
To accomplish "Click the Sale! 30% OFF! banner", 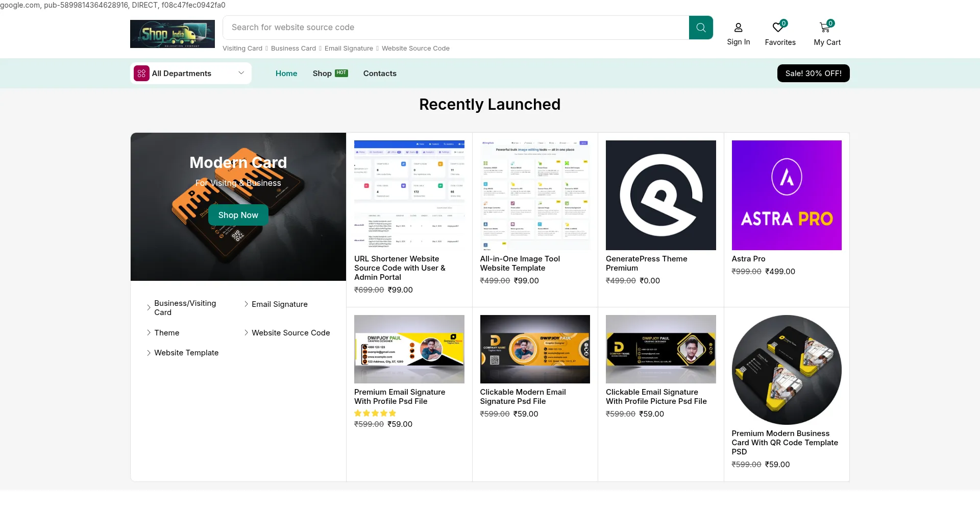I will coord(813,73).
